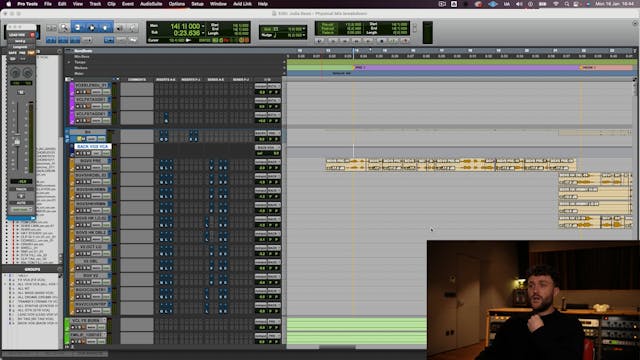Image resolution: width=640 pixels, height=360 pixels.
Task: Open the Groups list popup menu icon
Action: [x=60, y=269]
